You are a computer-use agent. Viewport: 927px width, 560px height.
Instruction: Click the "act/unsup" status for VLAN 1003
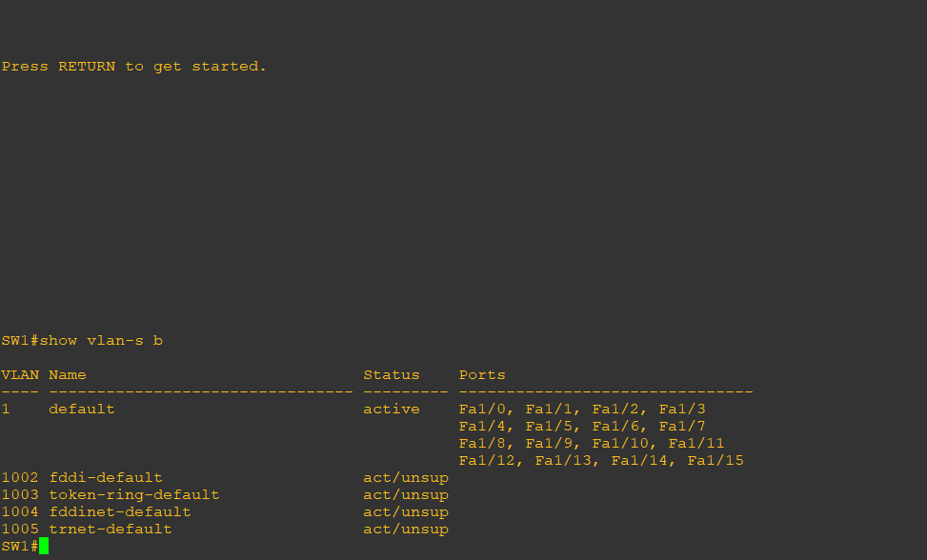(406, 494)
